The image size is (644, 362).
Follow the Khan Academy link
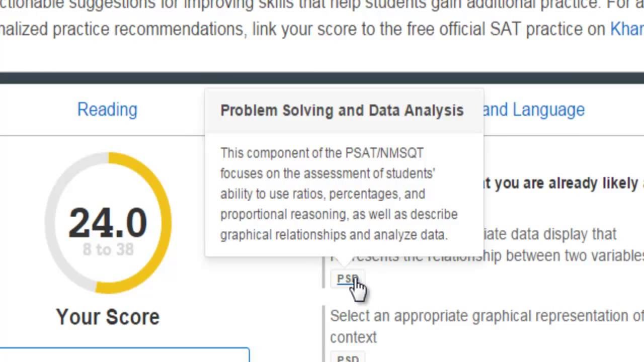[x=626, y=29]
